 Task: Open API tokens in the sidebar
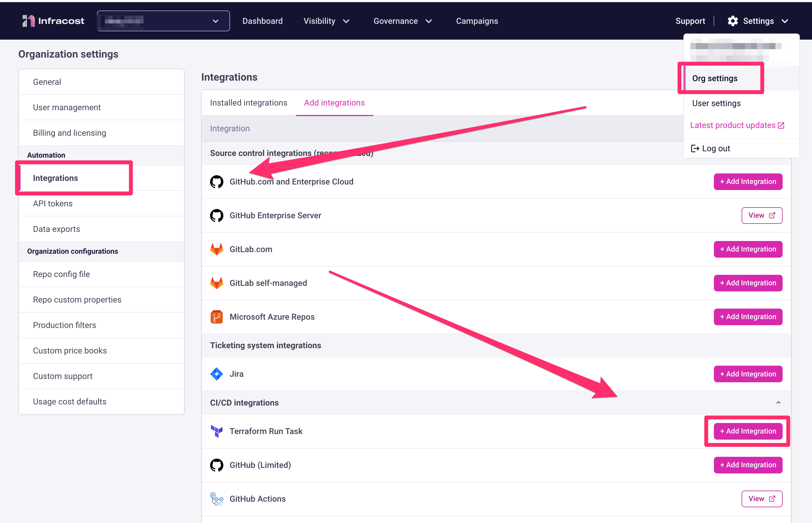click(53, 203)
